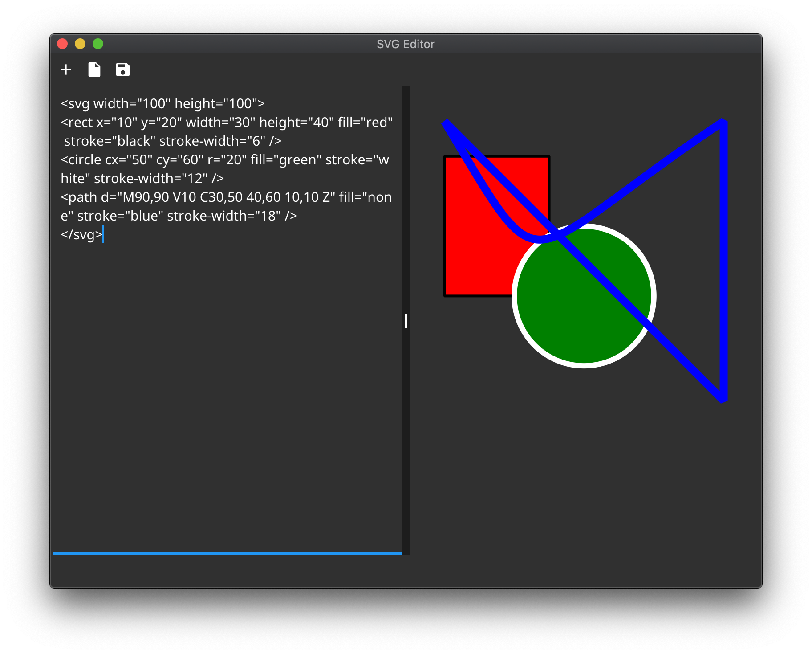The height and width of the screenshot is (654, 812).
Task: Click the SVG Editor window title
Action: pyautogui.click(x=406, y=44)
